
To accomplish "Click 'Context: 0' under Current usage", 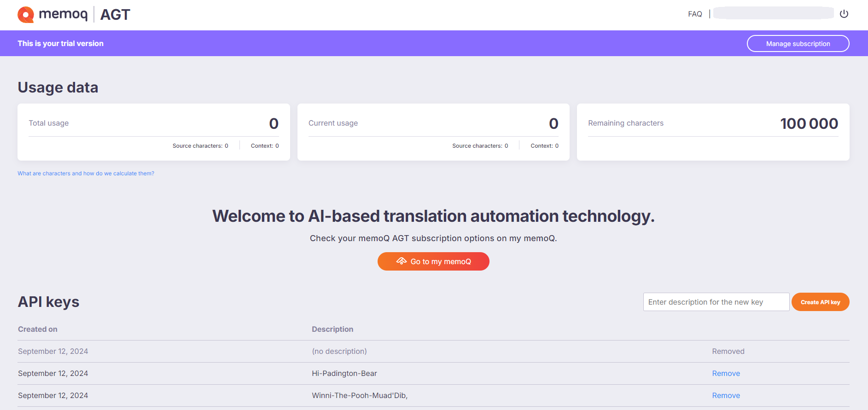I will click(x=544, y=146).
